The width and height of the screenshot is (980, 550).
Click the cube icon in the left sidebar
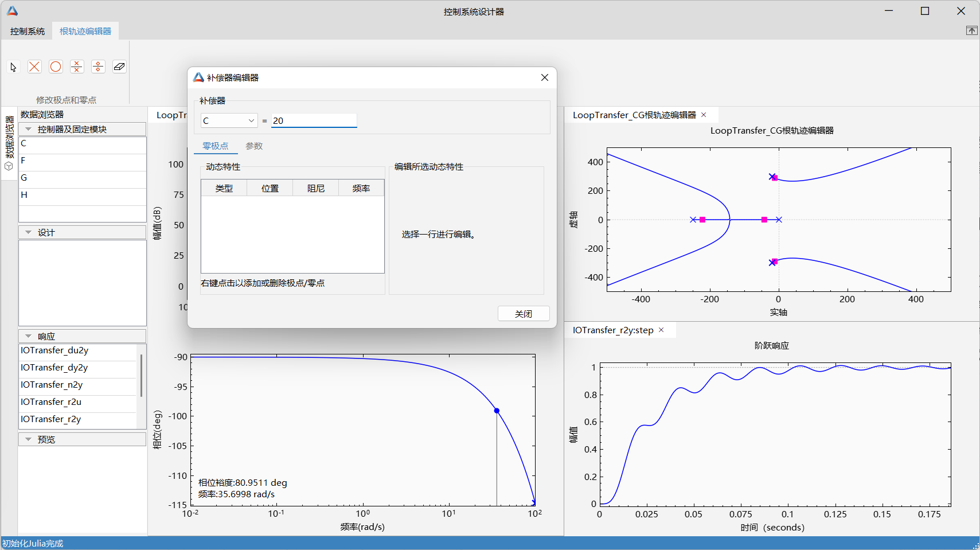point(9,166)
